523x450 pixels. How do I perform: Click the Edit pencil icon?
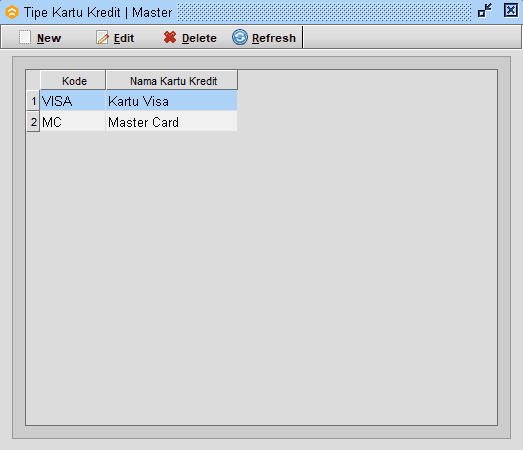click(102, 37)
